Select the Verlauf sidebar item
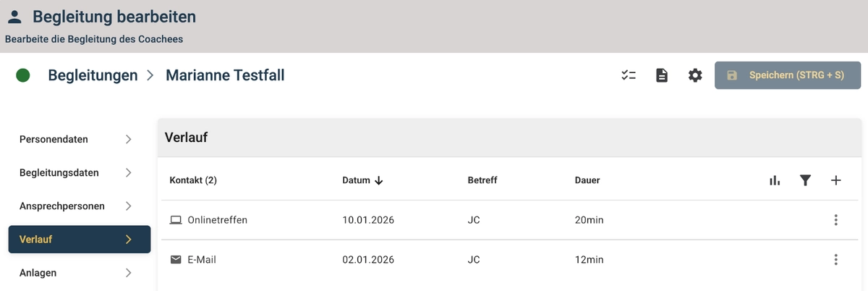This screenshot has width=868, height=291. click(x=79, y=239)
